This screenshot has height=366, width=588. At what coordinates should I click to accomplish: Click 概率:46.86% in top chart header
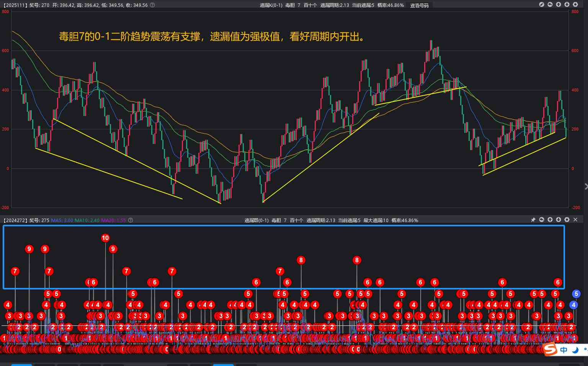click(390, 5)
